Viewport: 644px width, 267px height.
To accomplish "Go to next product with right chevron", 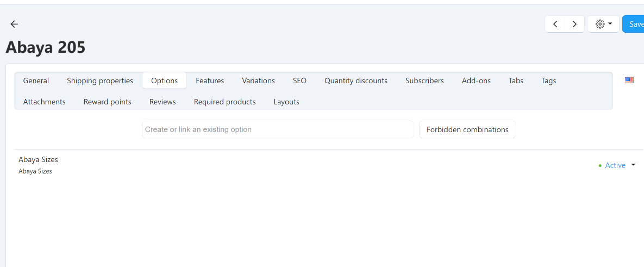I will pyautogui.click(x=574, y=24).
